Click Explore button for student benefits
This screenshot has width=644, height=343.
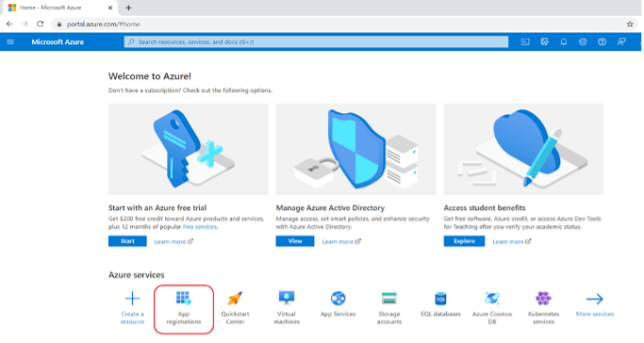pos(464,241)
